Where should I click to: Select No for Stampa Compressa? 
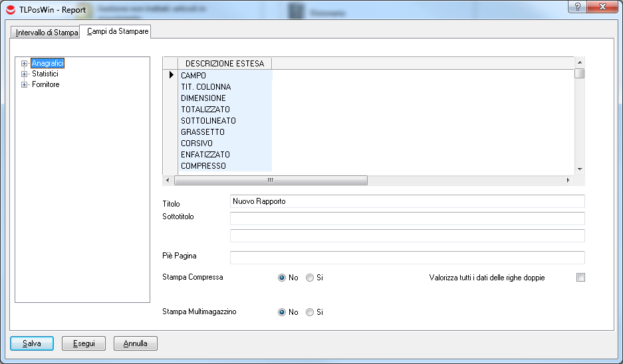click(x=282, y=278)
